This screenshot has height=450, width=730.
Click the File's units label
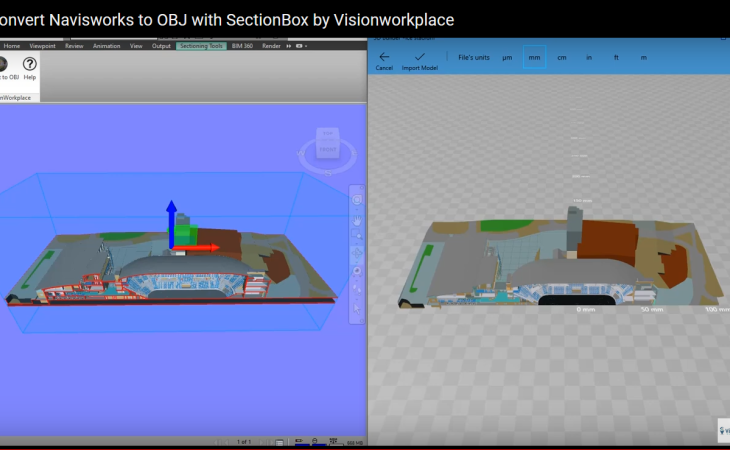473,57
